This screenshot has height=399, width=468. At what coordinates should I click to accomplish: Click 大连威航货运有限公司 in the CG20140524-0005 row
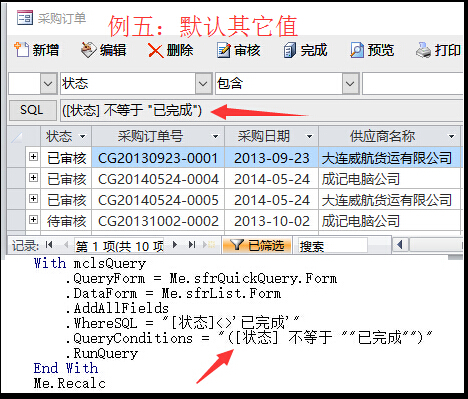click(390, 200)
